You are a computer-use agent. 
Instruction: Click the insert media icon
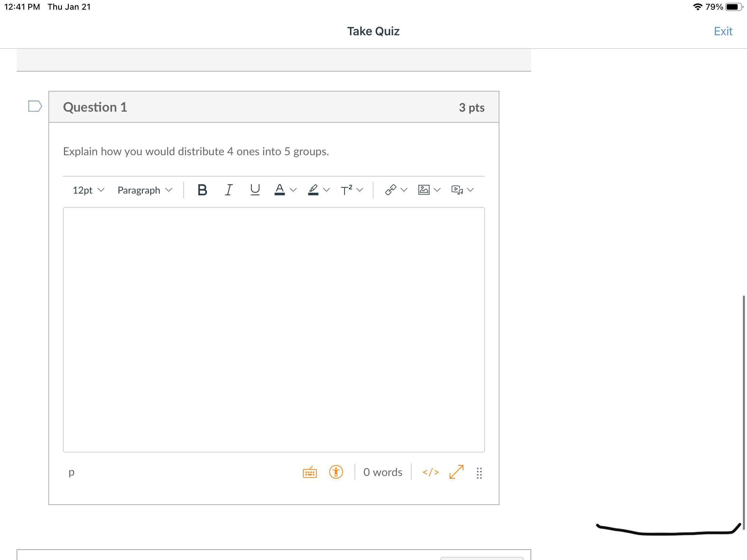(x=457, y=190)
